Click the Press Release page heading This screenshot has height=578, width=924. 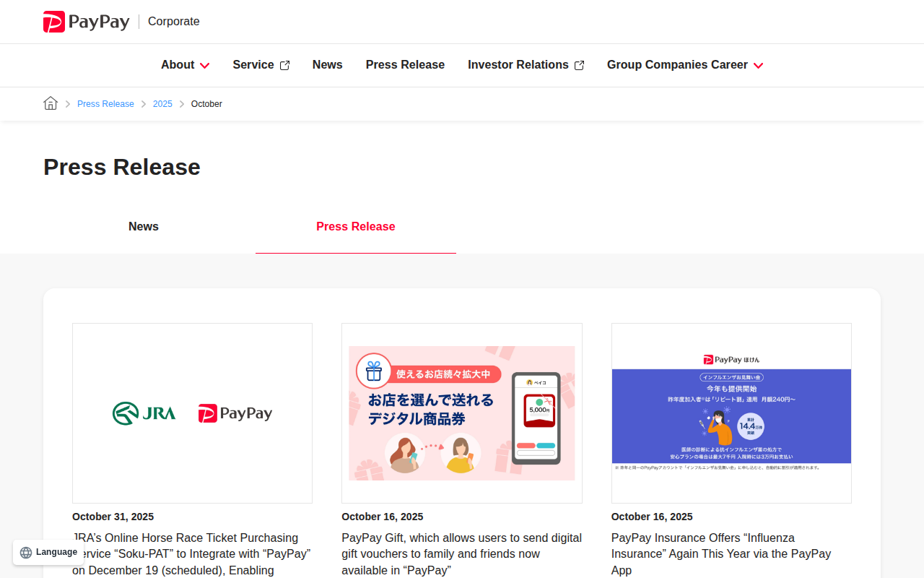(122, 167)
